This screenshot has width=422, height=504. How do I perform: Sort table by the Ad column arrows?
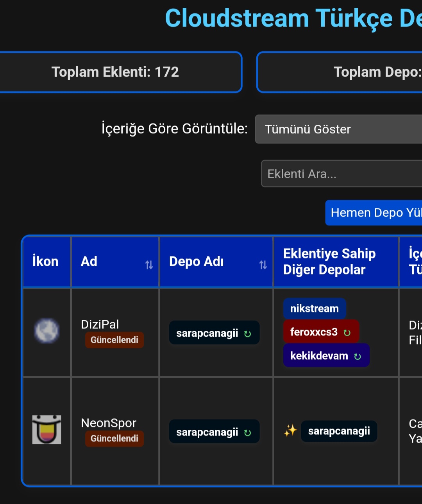point(149,265)
